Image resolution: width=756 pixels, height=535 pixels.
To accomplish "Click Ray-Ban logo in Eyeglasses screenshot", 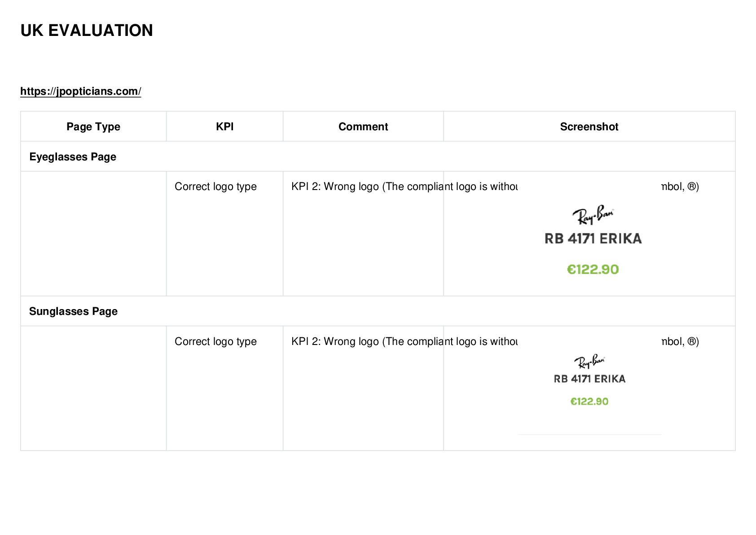I will [x=593, y=215].
